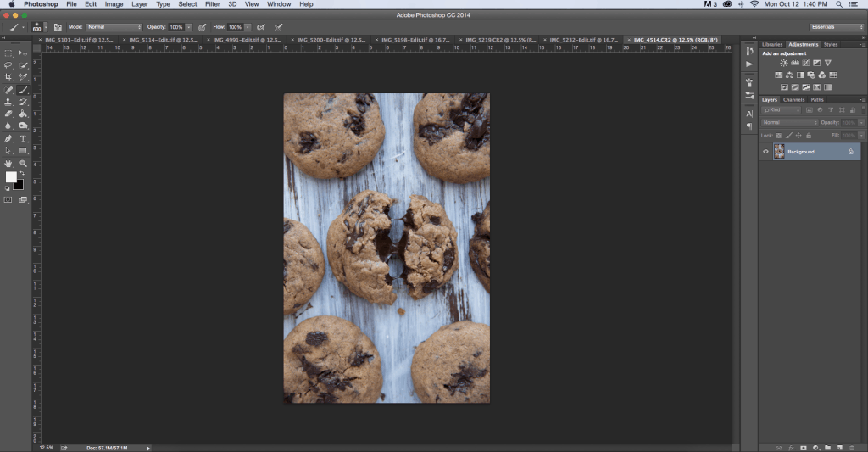Toggle lock position in Layers panel

point(798,135)
